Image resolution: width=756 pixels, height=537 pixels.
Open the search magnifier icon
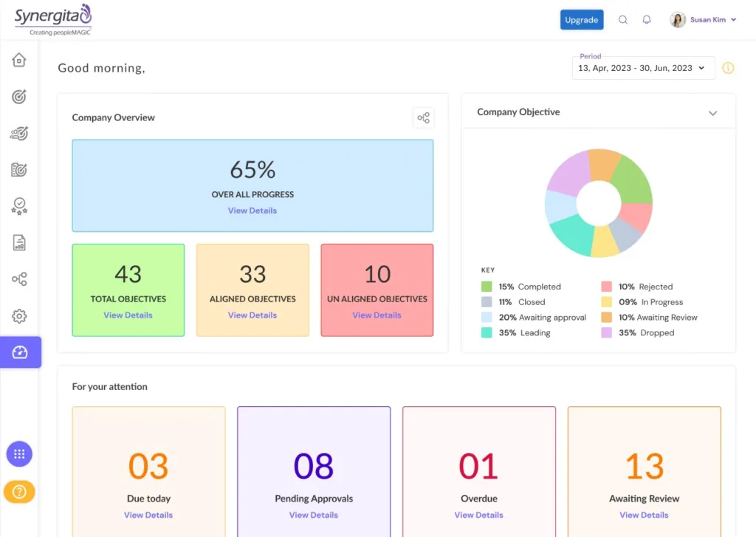(622, 19)
